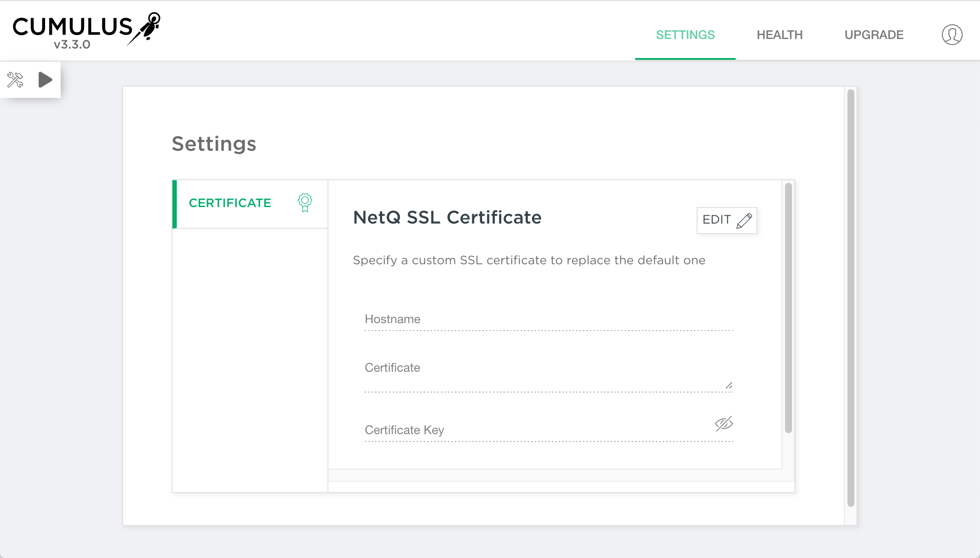Switch to the SETTINGS tab
This screenshot has height=558, width=980.
click(x=685, y=35)
